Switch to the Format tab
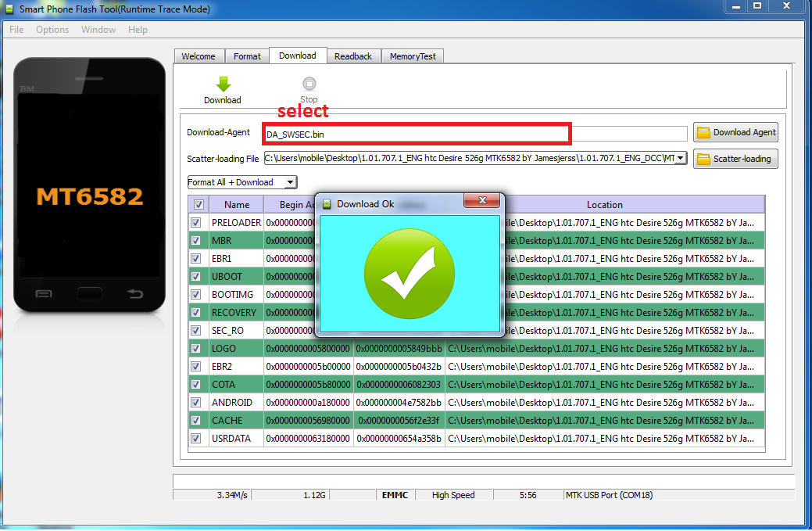 247,56
